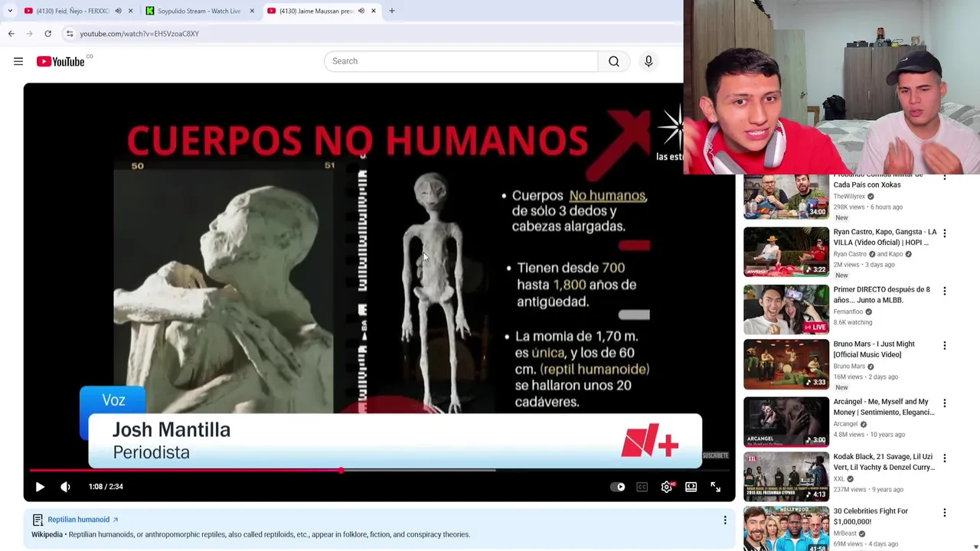Viewport: 980px width, 551px height.
Task: Toggle the autoplay switch in the player
Action: pyautogui.click(x=617, y=487)
